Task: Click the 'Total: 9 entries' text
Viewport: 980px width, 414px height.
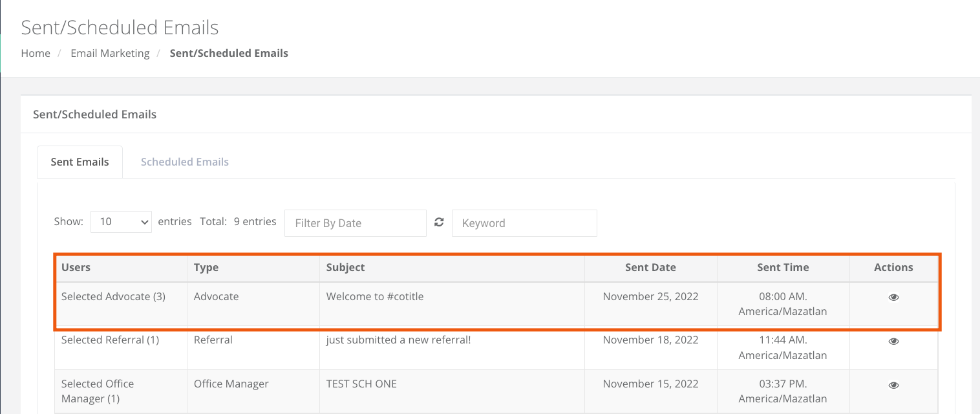Action: click(x=239, y=221)
